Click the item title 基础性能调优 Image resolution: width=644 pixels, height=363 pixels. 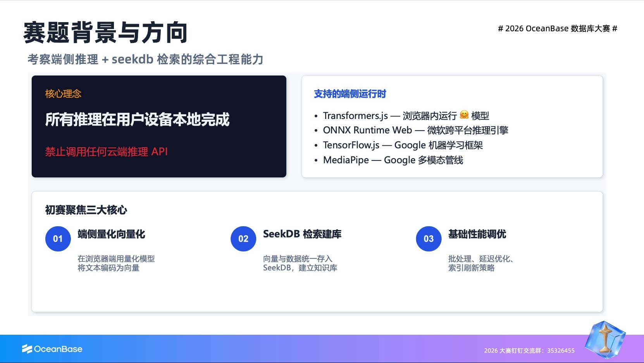[x=477, y=234]
